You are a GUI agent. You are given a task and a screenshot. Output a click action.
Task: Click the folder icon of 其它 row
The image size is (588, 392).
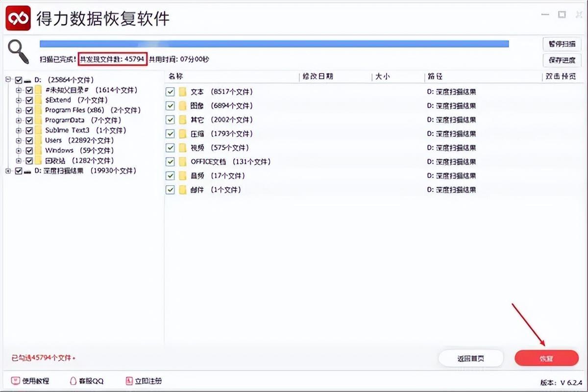[x=183, y=120]
